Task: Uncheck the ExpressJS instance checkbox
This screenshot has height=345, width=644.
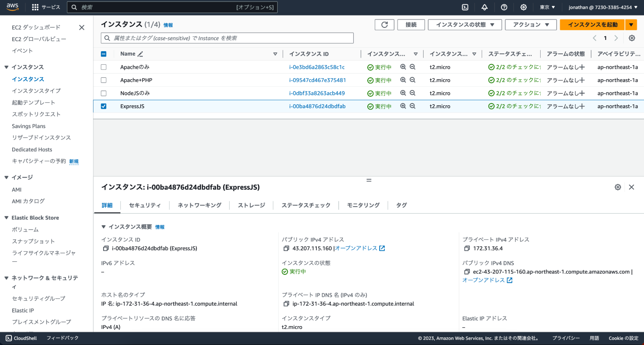Action: [103, 106]
